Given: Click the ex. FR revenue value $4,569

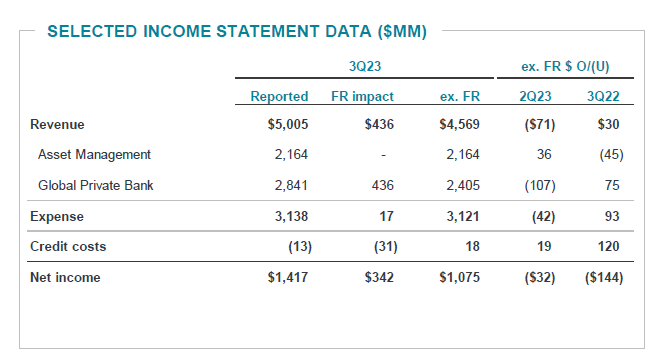Looking at the screenshot, I should pyautogui.click(x=459, y=124).
